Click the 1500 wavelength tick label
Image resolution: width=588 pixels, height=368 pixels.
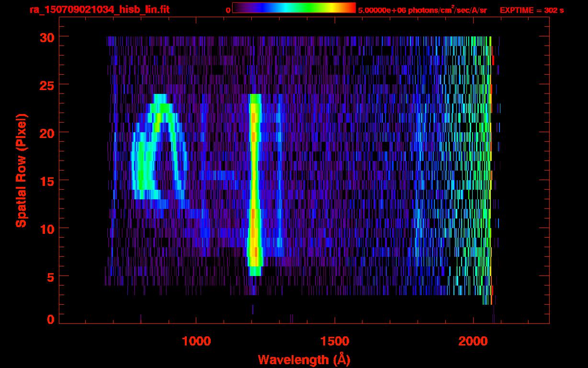click(x=334, y=341)
